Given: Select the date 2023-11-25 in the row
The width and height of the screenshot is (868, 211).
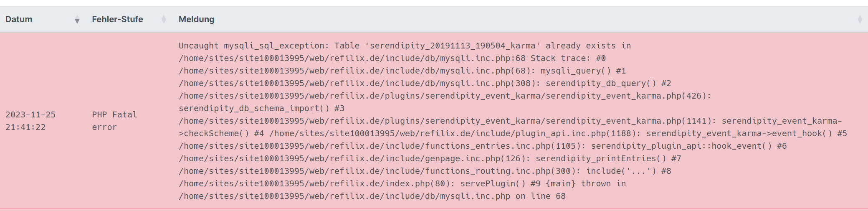Looking at the screenshot, I should pyautogui.click(x=30, y=114).
